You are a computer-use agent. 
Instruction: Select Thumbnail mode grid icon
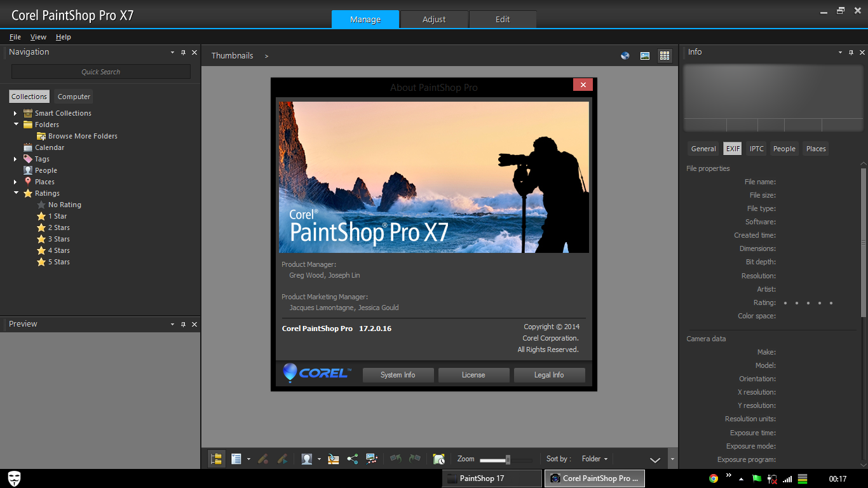tap(665, 56)
